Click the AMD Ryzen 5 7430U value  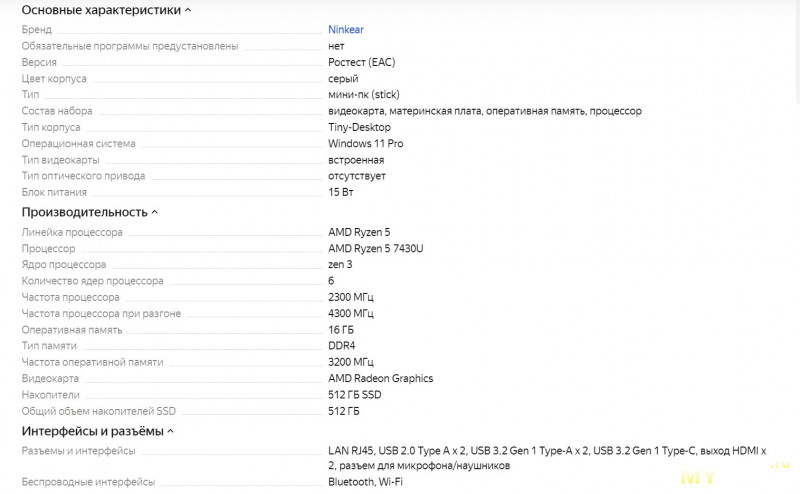click(x=376, y=249)
